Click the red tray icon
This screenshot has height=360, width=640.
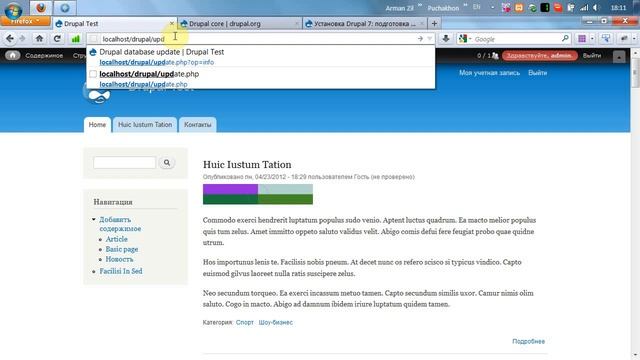click(x=558, y=8)
